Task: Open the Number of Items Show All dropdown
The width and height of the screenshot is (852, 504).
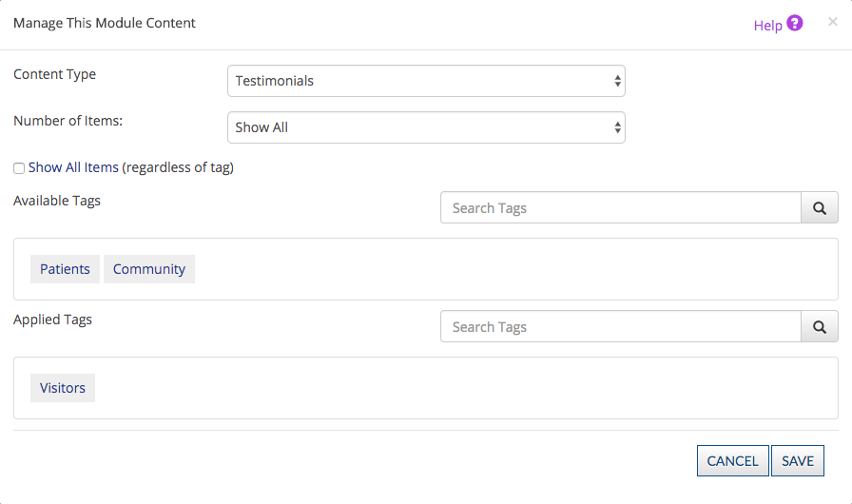Action: pyautogui.click(x=426, y=127)
